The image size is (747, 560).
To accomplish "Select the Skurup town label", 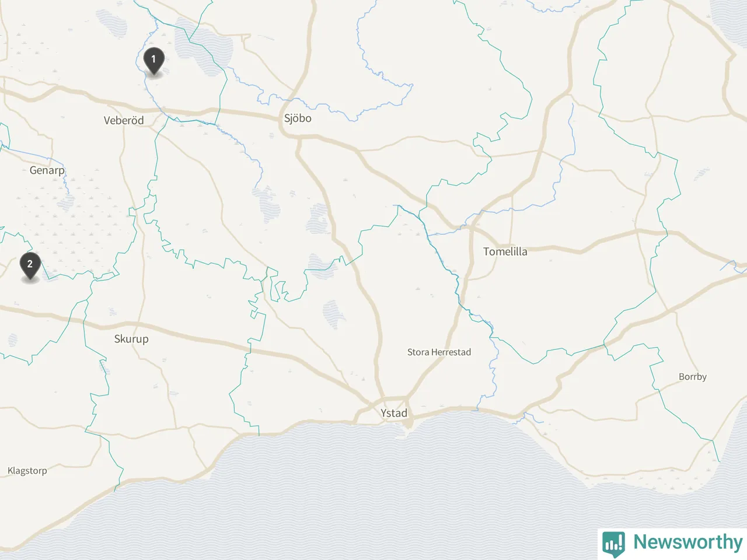I will pyautogui.click(x=131, y=339).
